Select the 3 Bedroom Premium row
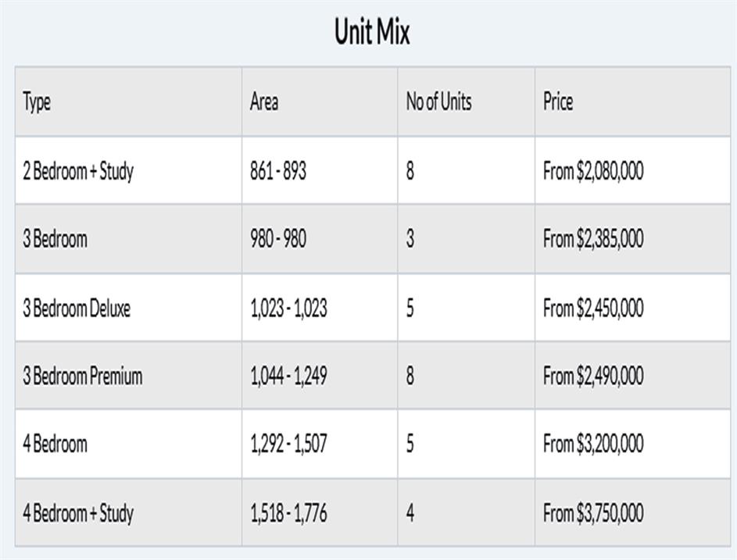Viewport: 737px width, 560px height. click(x=83, y=376)
